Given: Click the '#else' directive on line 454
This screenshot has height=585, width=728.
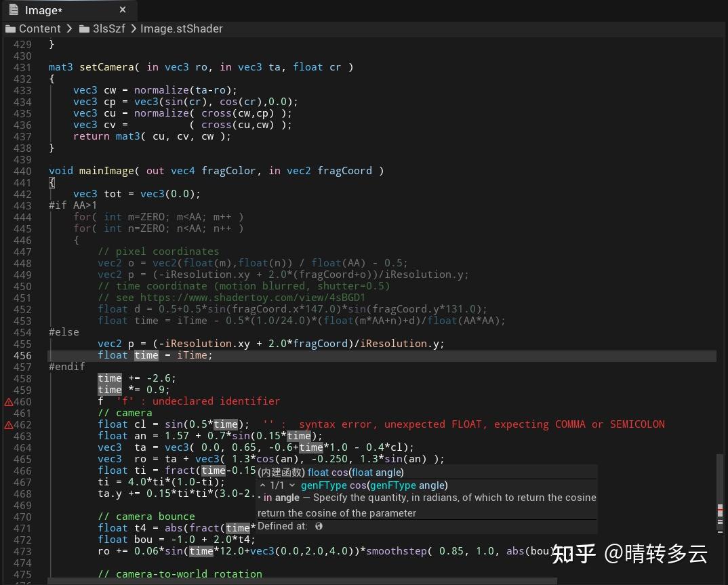Looking at the screenshot, I should (64, 332).
